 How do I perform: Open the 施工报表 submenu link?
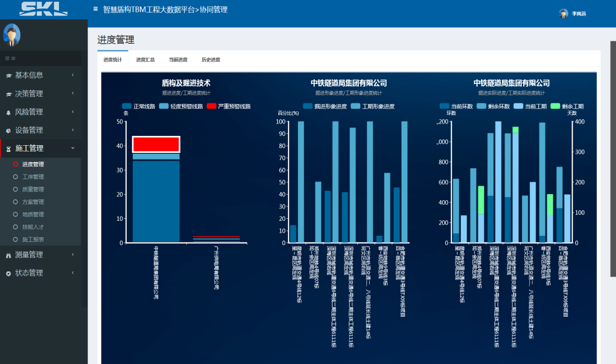pyautogui.click(x=33, y=239)
